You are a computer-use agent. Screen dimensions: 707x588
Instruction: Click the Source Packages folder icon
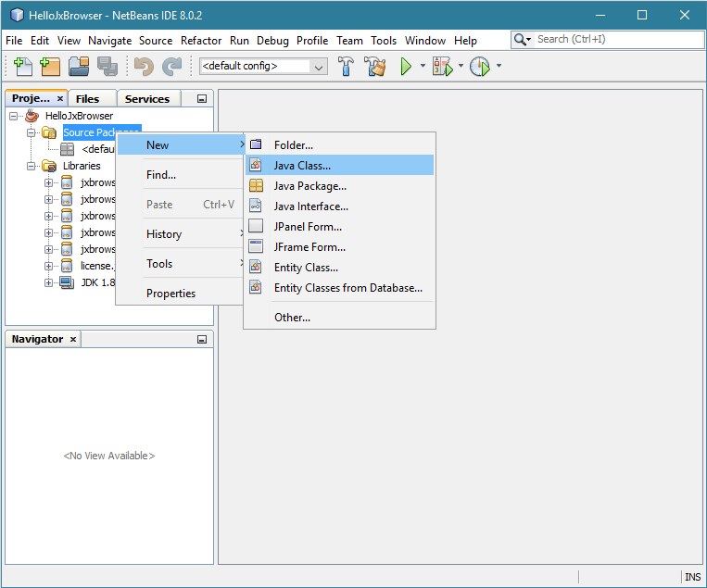coord(49,132)
